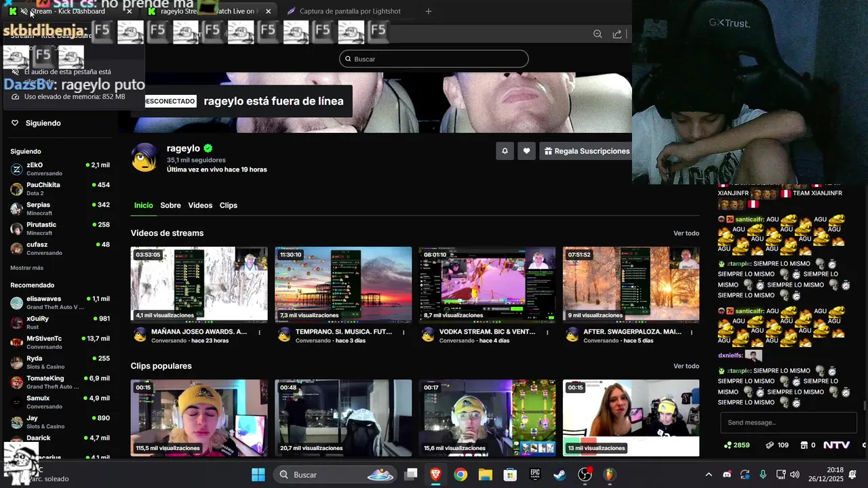Click the Task View taskbar icon

tap(411, 474)
